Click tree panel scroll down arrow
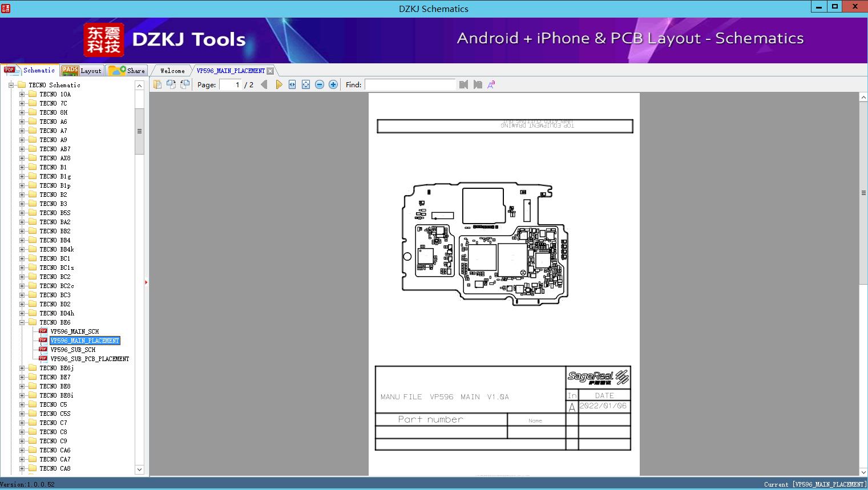The image size is (868, 490). coord(139,469)
